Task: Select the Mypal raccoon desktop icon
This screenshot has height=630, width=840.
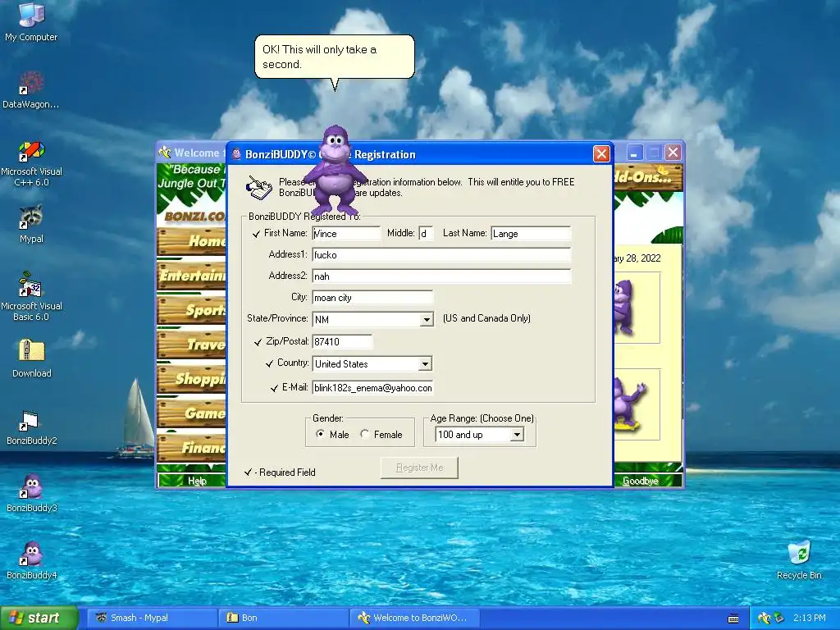Action: (x=31, y=223)
